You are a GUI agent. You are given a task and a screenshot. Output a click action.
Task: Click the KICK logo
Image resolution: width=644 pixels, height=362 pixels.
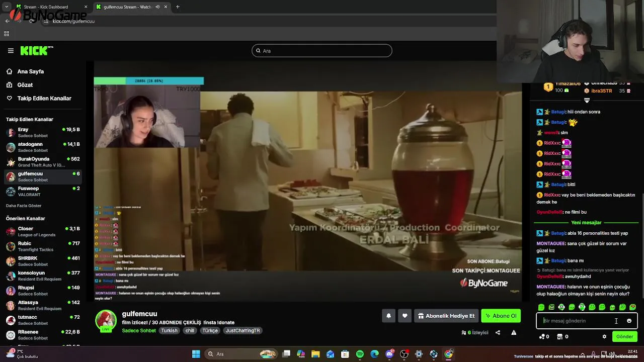click(36, 50)
